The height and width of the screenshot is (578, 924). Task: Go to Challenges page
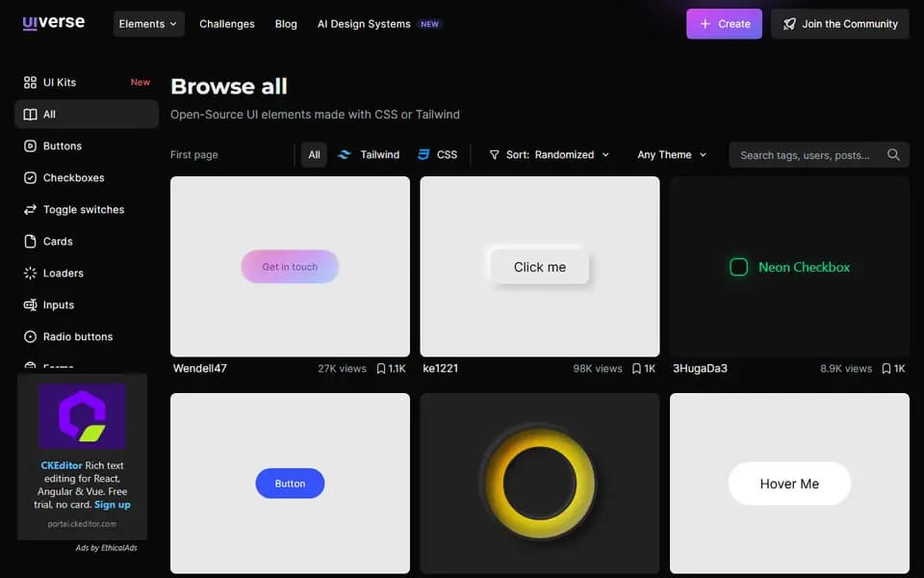click(x=227, y=24)
